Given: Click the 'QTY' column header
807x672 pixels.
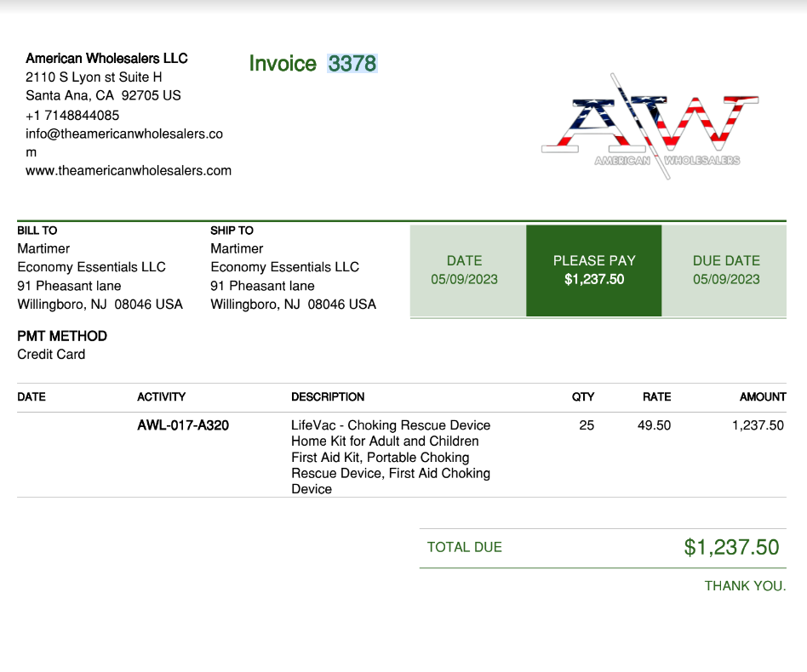Looking at the screenshot, I should (x=583, y=397).
